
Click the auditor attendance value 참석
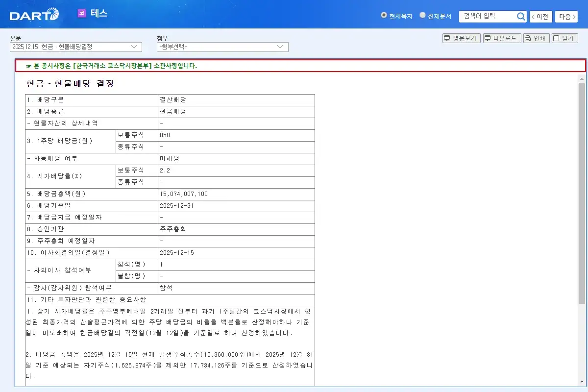[166, 288]
